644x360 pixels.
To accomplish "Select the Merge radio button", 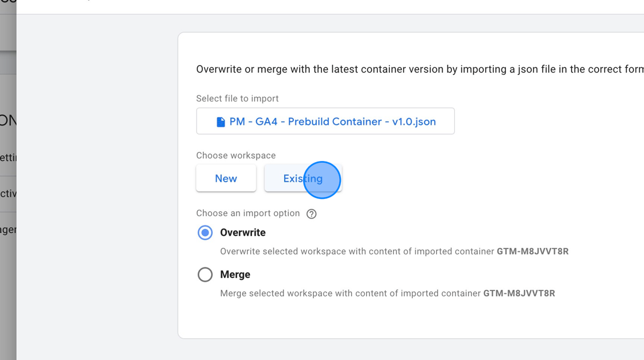I will click(x=205, y=274).
